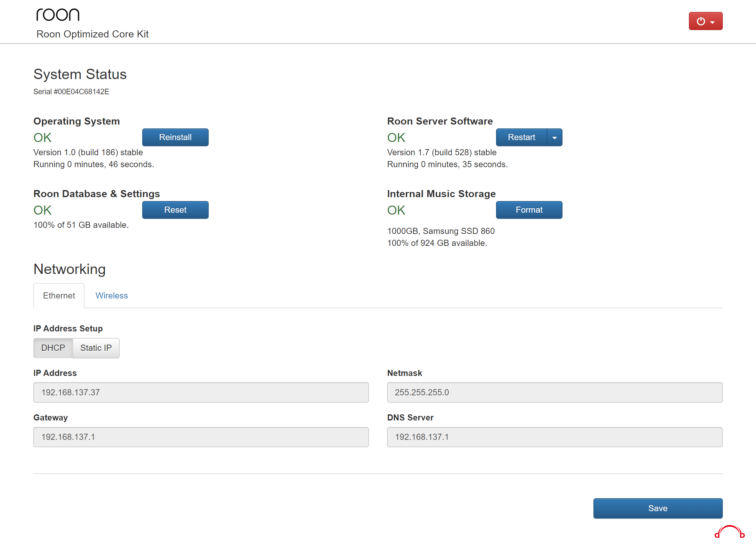Click '100% of 924 GB available.' text

tap(437, 243)
